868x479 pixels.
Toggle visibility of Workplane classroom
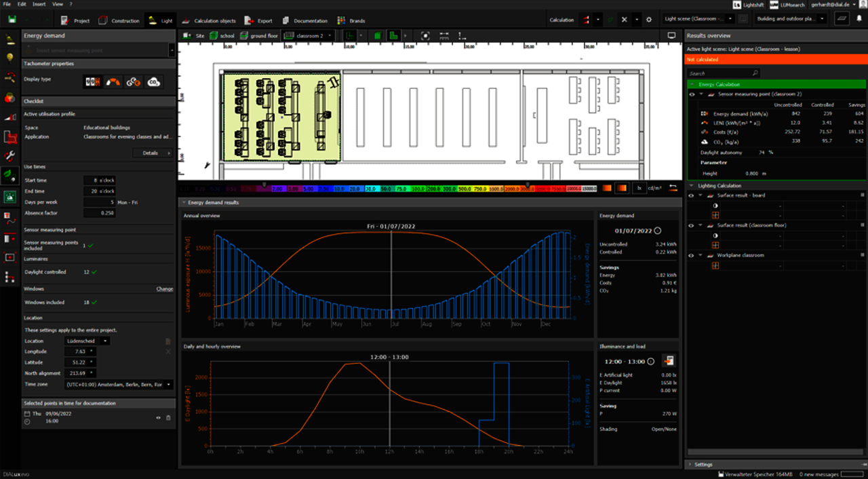click(x=692, y=255)
